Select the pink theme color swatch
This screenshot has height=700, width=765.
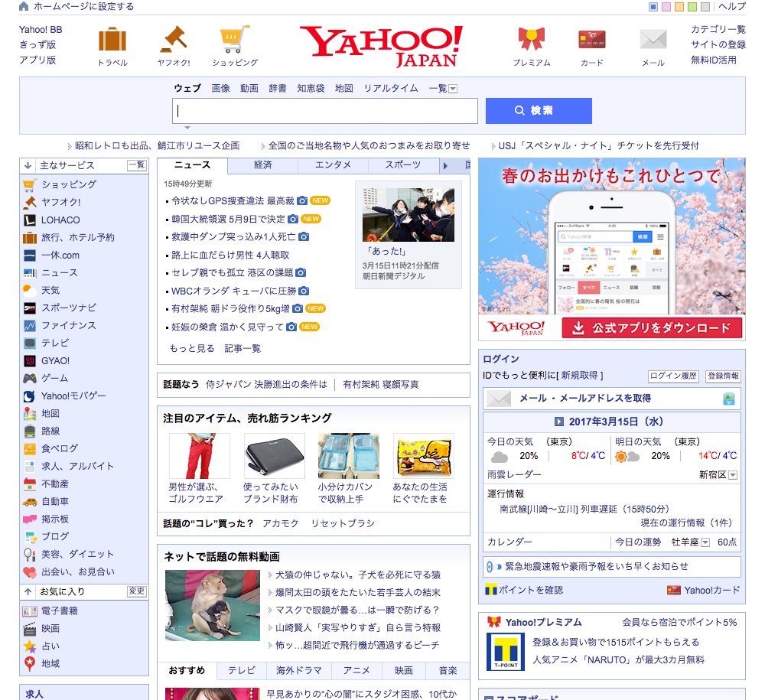coord(666,7)
